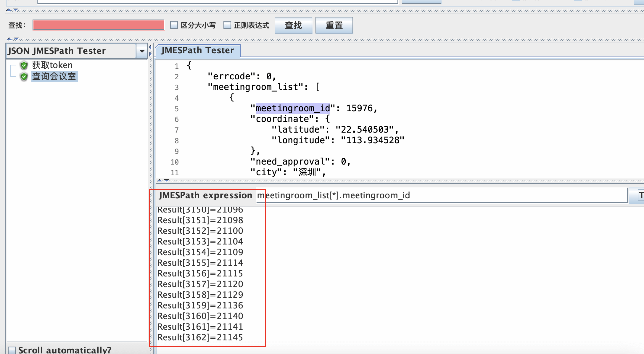The height and width of the screenshot is (354, 644).
Task: Expand left pane with right-pointing divider arrow
Action: [x=150, y=54]
